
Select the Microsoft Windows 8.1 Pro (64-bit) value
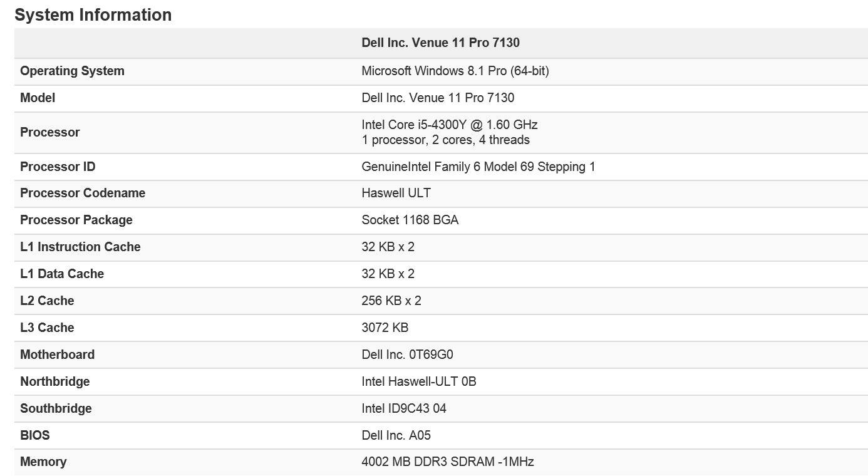click(x=455, y=71)
